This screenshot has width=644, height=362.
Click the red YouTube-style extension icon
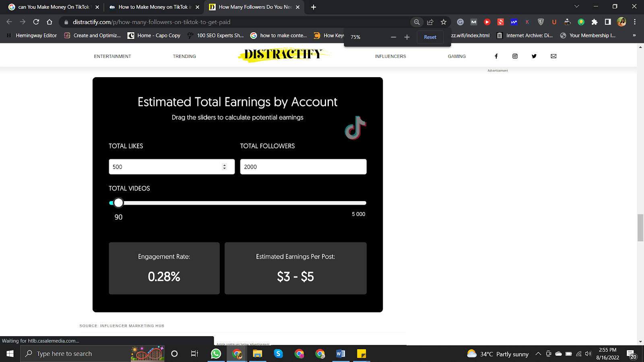[x=487, y=22]
